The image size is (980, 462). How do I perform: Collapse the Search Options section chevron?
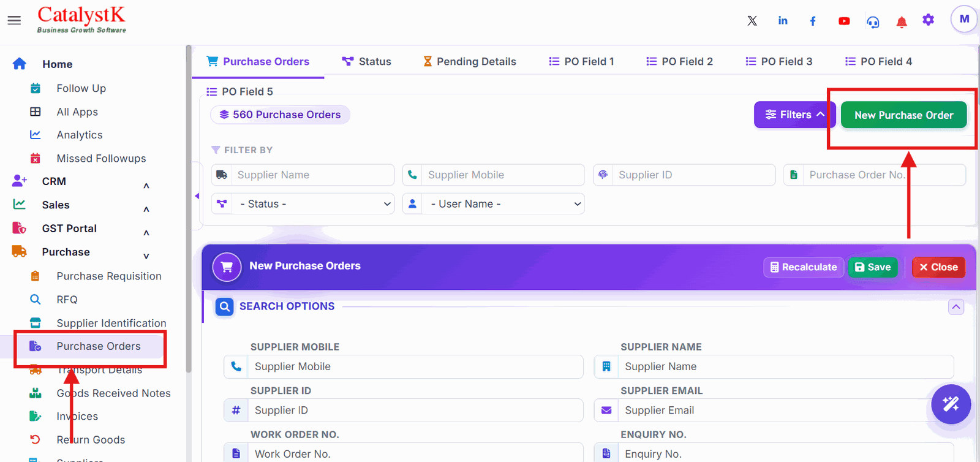[956, 306]
